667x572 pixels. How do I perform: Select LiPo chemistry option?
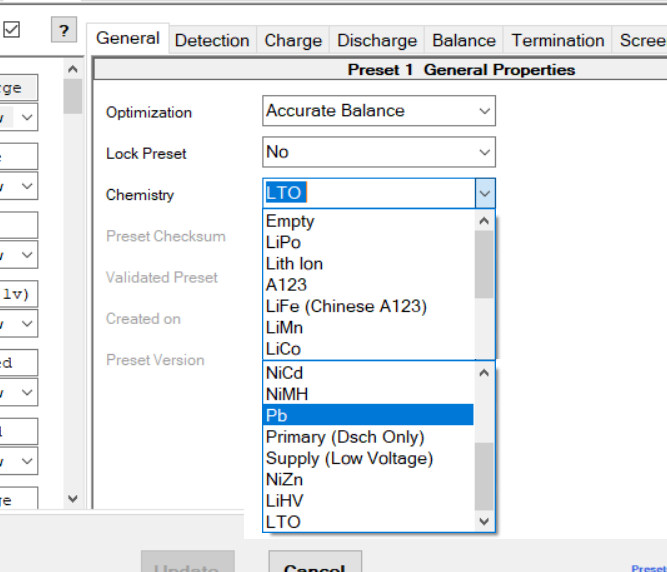click(x=283, y=243)
